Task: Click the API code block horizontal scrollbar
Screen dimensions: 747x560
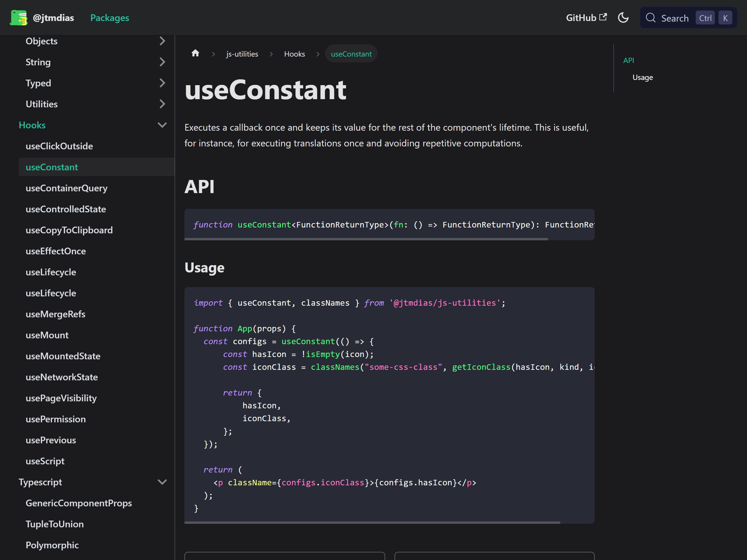Action: point(366,239)
